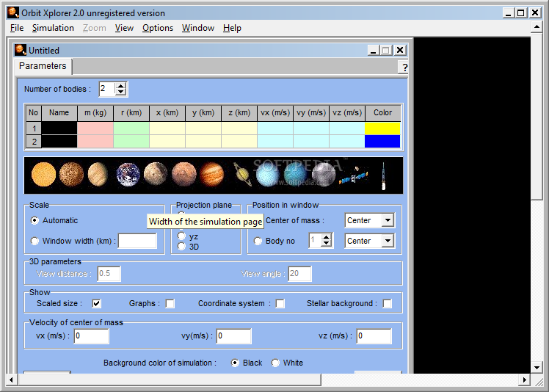Image resolution: width=549 pixels, height=392 pixels.
Task: Pick the ringed Saturn image
Action: [x=242, y=174]
